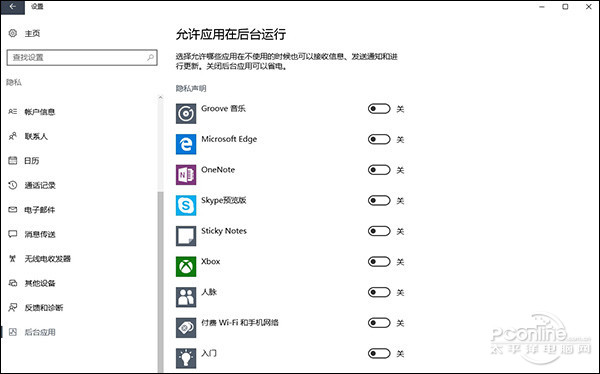Open 消息传送 privacy settings
Screen dimensions: 600x374
(x=40, y=234)
